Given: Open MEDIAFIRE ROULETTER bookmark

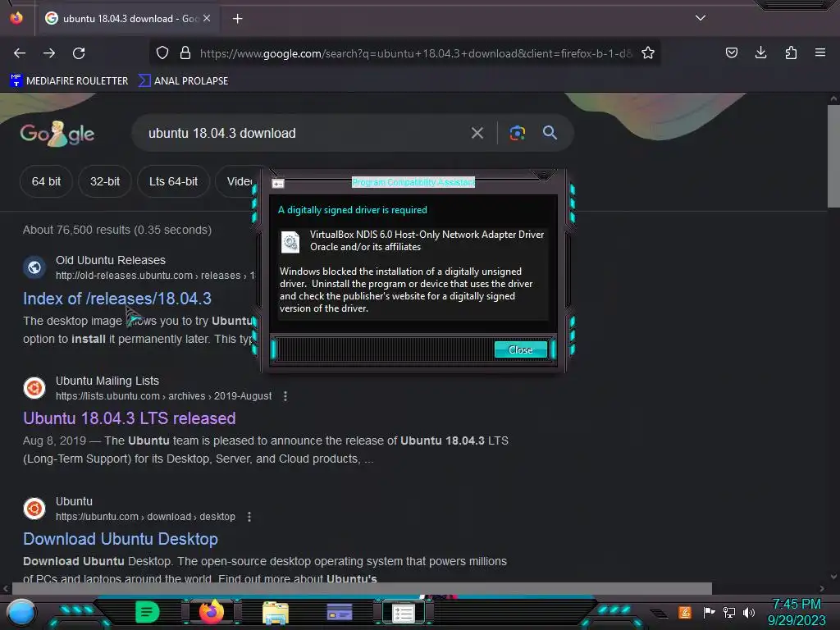Looking at the screenshot, I should click(x=69, y=81).
